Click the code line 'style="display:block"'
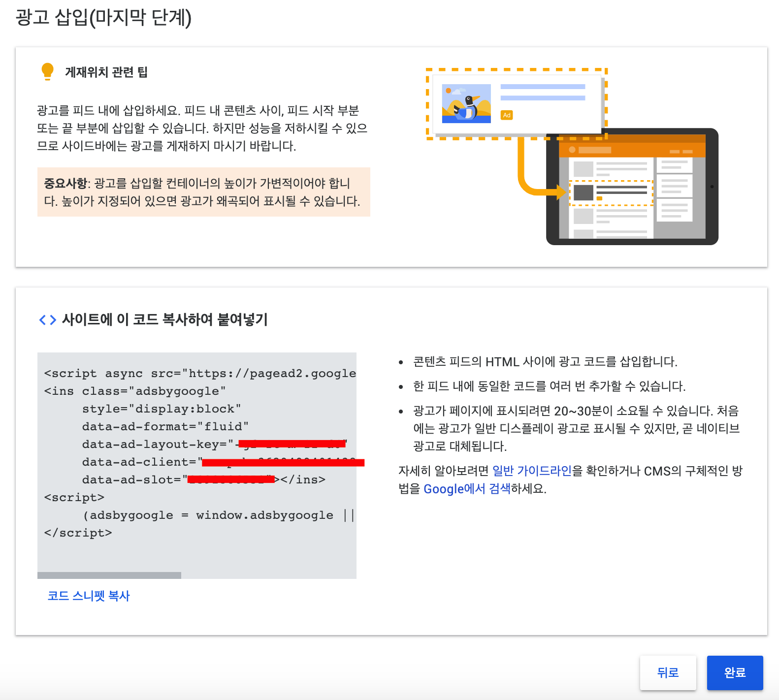Viewport: 779px width, 700px height. (x=162, y=409)
